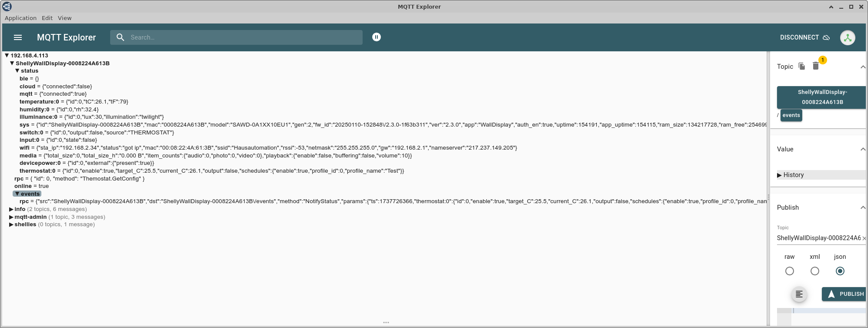Format the JSON payload with align icon
Screen dimensions: 868x328
(x=799, y=295)
